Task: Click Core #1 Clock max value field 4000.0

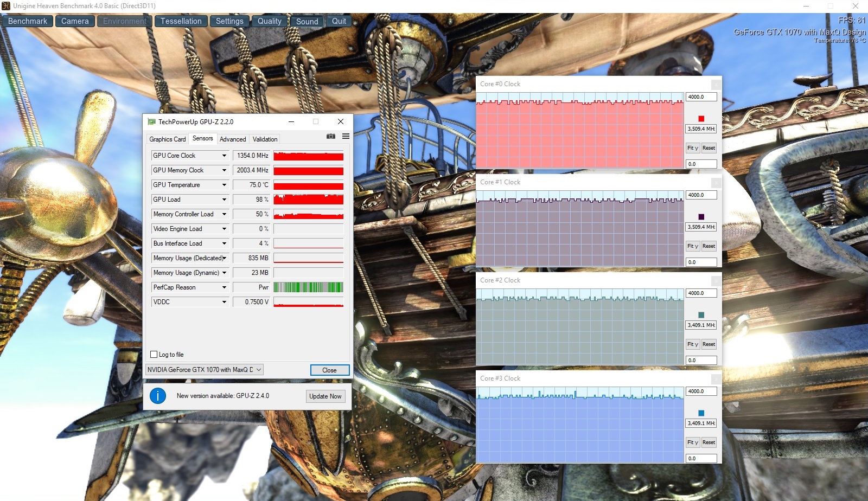Action: [x=701, y=195]
